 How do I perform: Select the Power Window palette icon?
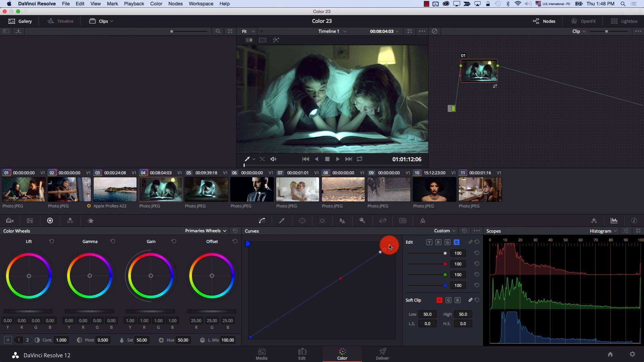(x=302, y=221)
